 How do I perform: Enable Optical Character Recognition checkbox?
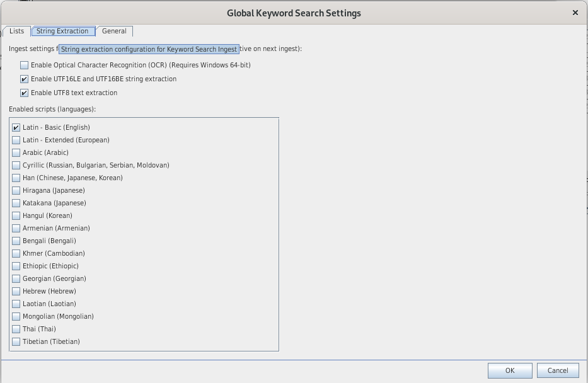point(25,65)
